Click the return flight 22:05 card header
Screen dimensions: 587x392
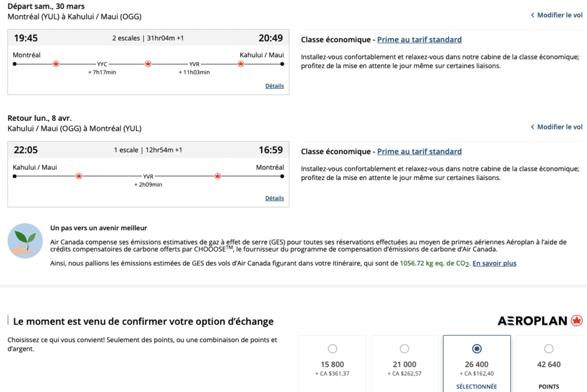[148, 150]
